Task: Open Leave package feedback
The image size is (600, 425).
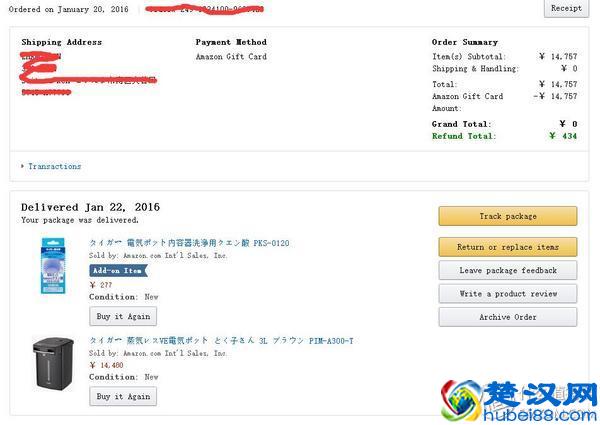Action: point(507,271)
